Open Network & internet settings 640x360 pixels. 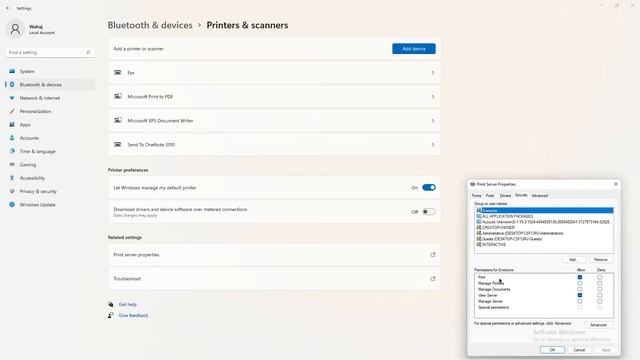pyautogui.click(x=40, y=98)
